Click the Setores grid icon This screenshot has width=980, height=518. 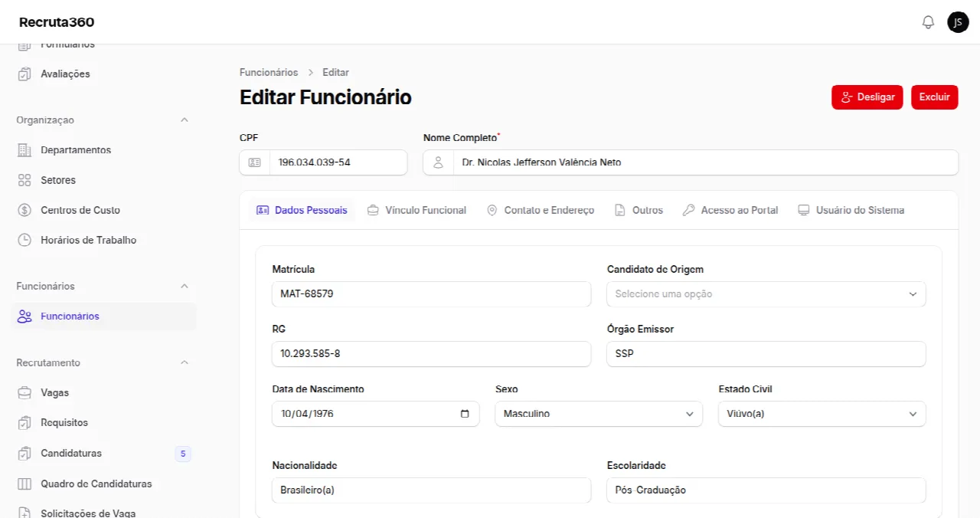pos(24,180)
